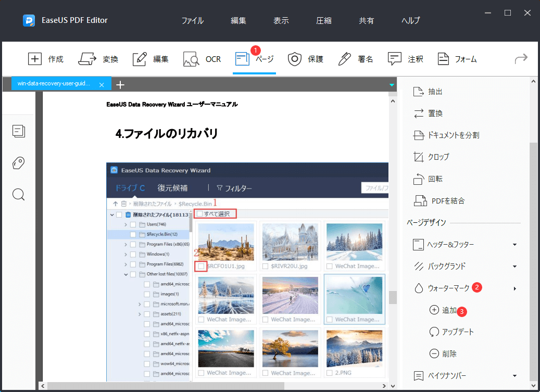Open the 署名 (Signature) tool
This screenshot has width=540, height=392.
click(x=356, y=59)
